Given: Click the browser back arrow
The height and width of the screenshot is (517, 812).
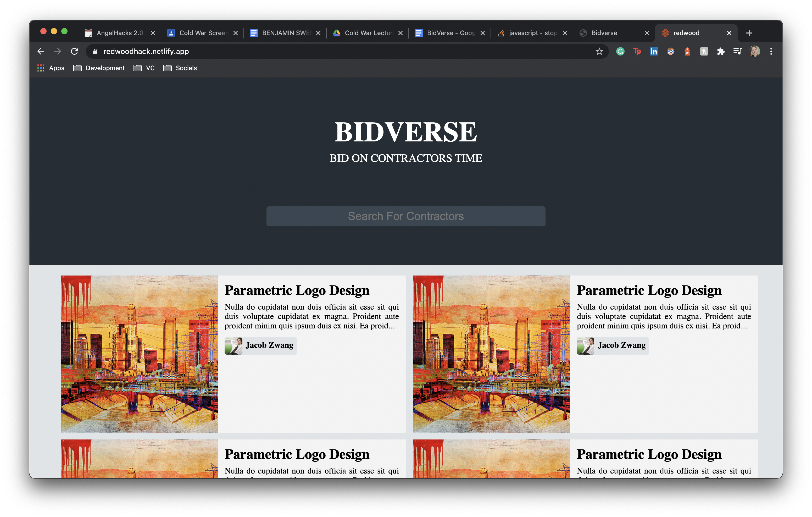Looking at the screenshot, I should click(x=41, y=51).
